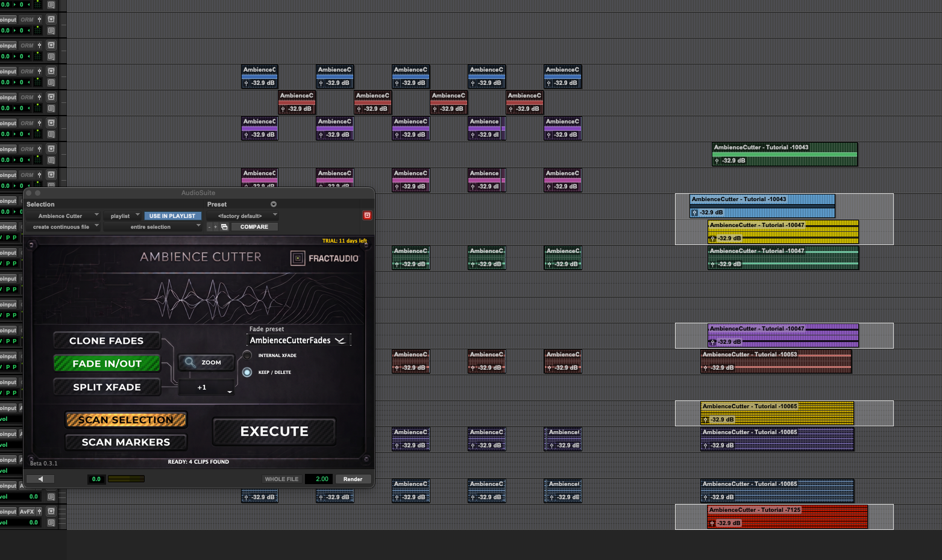942x560 pixels.
Task: Click clip gain fader icon on red Tutorial -7125 clip
Action: click(712, 523)
